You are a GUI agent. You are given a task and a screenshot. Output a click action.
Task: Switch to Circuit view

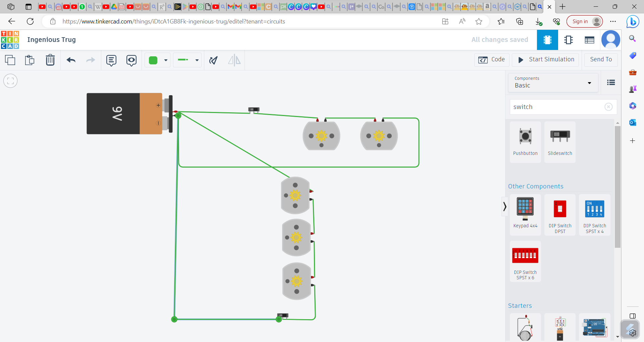tap(547, 40)
